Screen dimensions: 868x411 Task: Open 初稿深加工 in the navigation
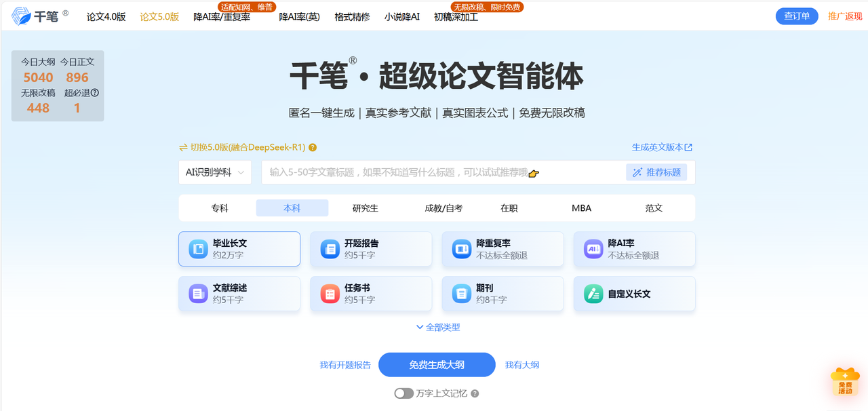coord(456,17)
